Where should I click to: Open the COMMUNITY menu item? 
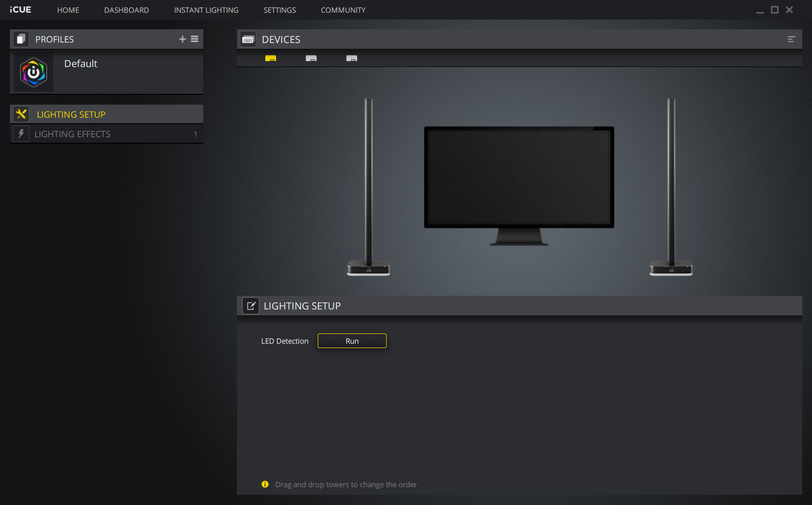click(x=343, y=10)
